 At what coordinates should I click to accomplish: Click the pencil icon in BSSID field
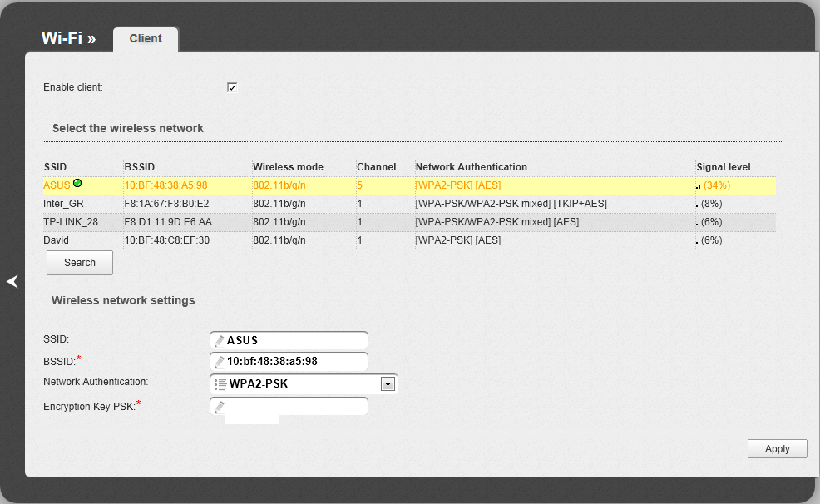tap(220, 362)
